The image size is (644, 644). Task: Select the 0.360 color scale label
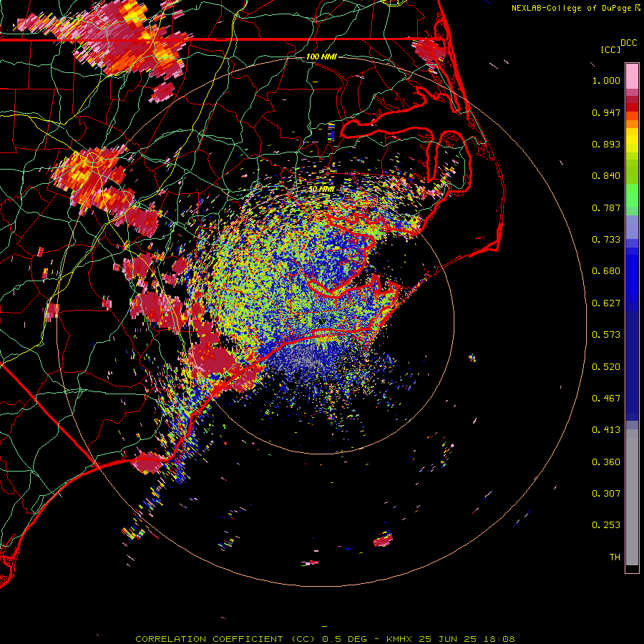(x=606, y=462)
